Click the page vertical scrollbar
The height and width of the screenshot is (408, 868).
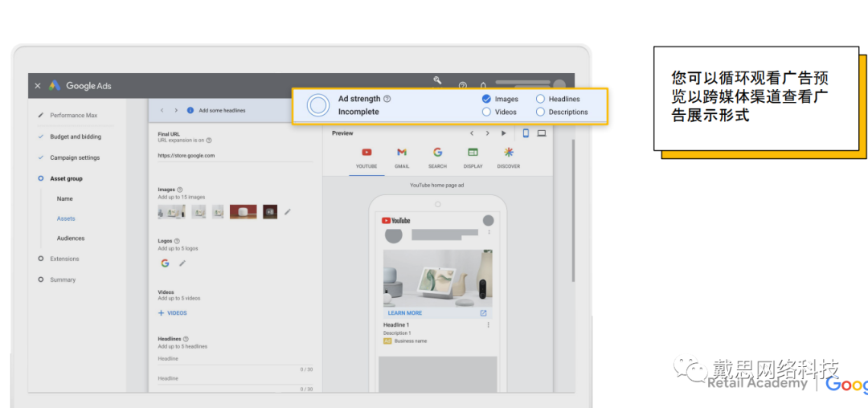pos(572,210)
